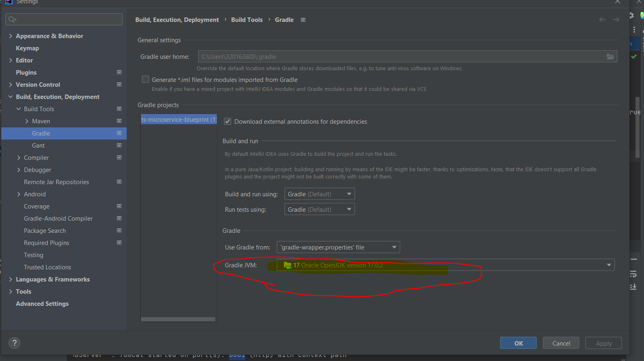644x361 pixels.
Task: Click the Cancel button
Action: (x=561, y=343)
